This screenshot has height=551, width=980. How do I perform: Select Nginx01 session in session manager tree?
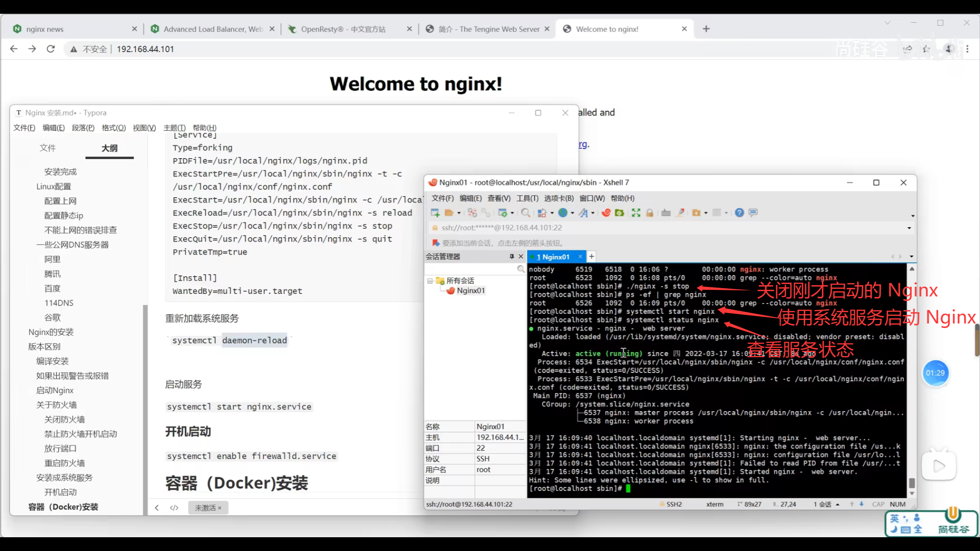click(470, 291)
